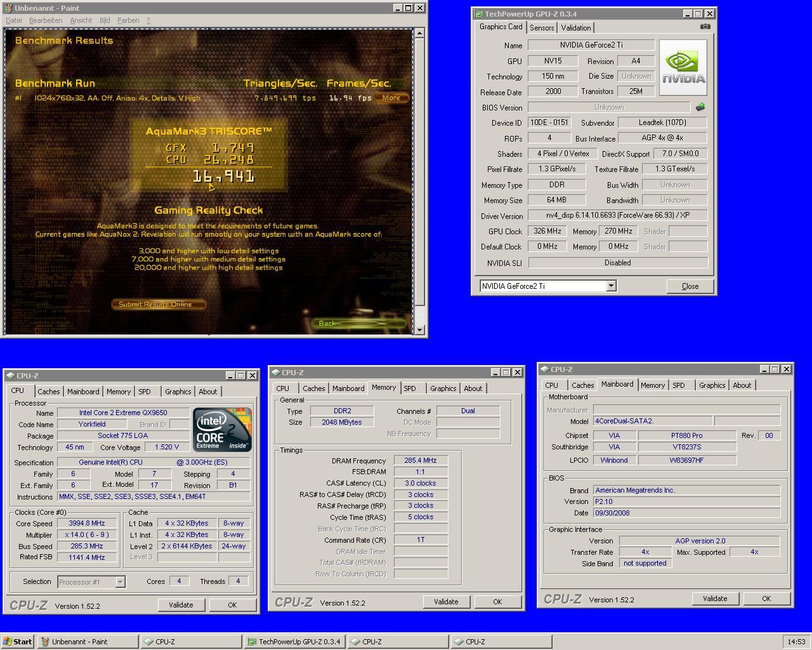Click the Close button in GPU-Z
812x650 pixels.
point(690,286)
